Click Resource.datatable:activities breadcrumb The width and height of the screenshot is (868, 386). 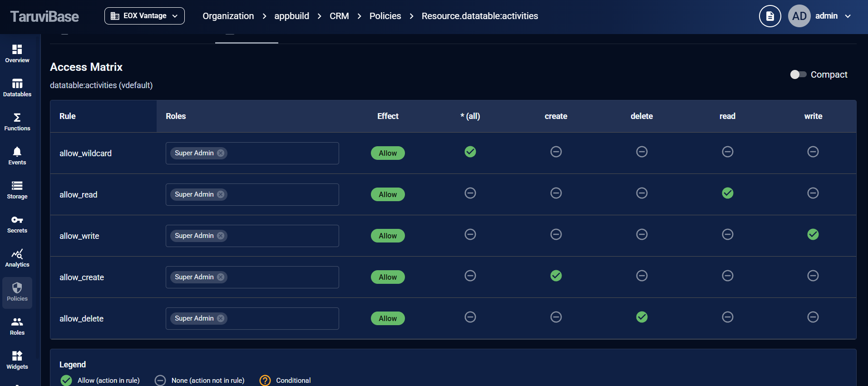(480, 16)
